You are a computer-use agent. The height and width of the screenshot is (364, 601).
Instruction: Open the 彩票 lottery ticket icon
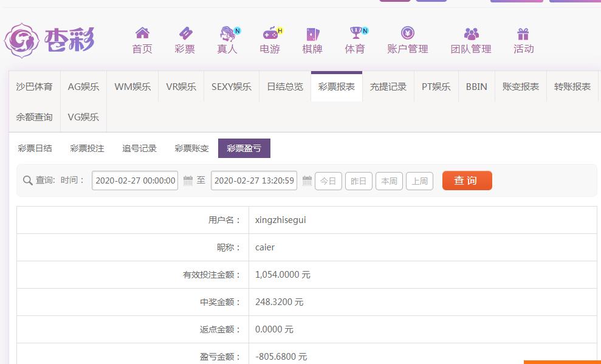click(185, 33)
